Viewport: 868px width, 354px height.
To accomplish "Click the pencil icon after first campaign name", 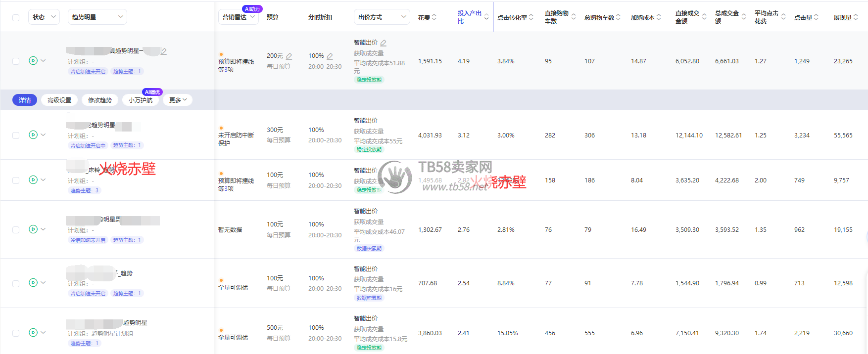I will coord(164,51).
